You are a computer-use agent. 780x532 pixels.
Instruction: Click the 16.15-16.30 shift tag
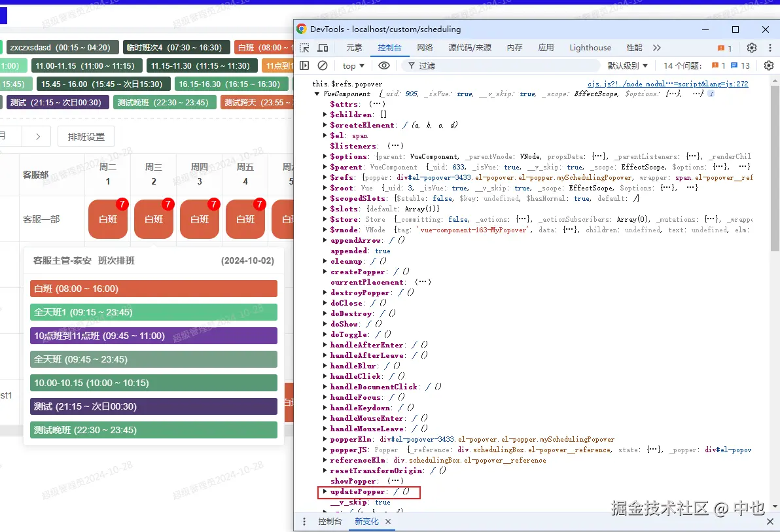tap(231, 84)
